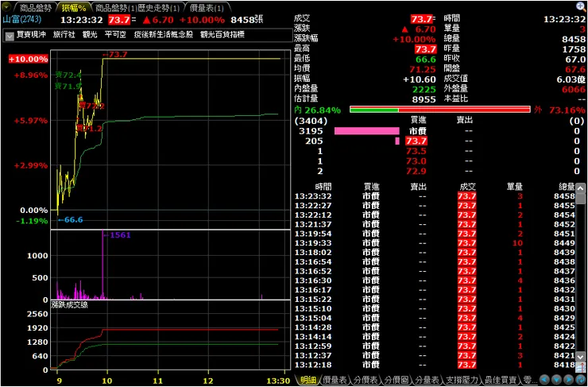The width and height of the screenshot is (588, 387).
Task: Switch to the 分價表 tab
Action: [365, 380]
